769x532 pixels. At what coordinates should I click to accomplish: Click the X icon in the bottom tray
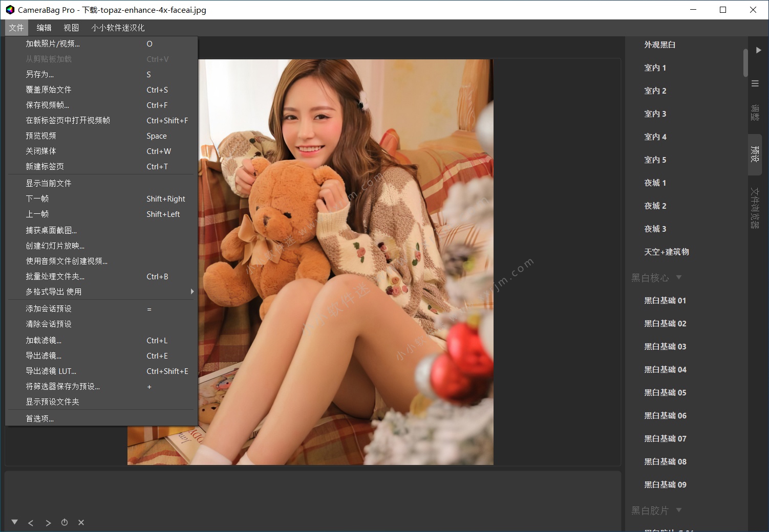(81, 522)
